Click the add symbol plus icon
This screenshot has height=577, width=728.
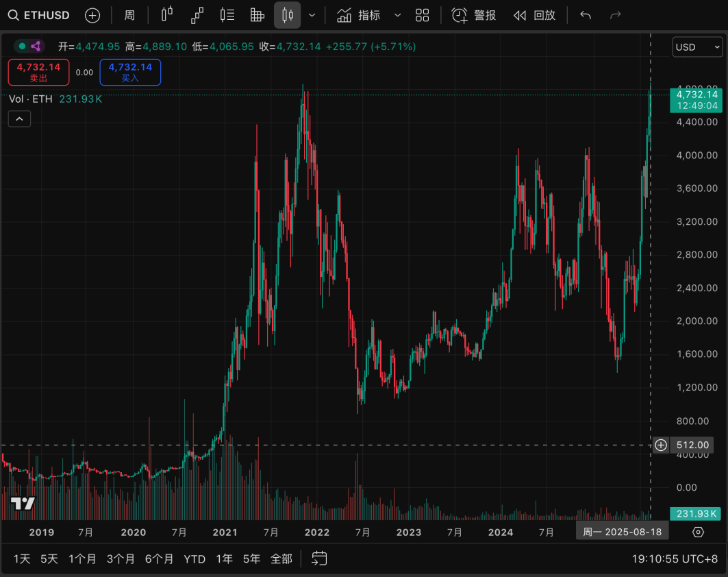92,14
